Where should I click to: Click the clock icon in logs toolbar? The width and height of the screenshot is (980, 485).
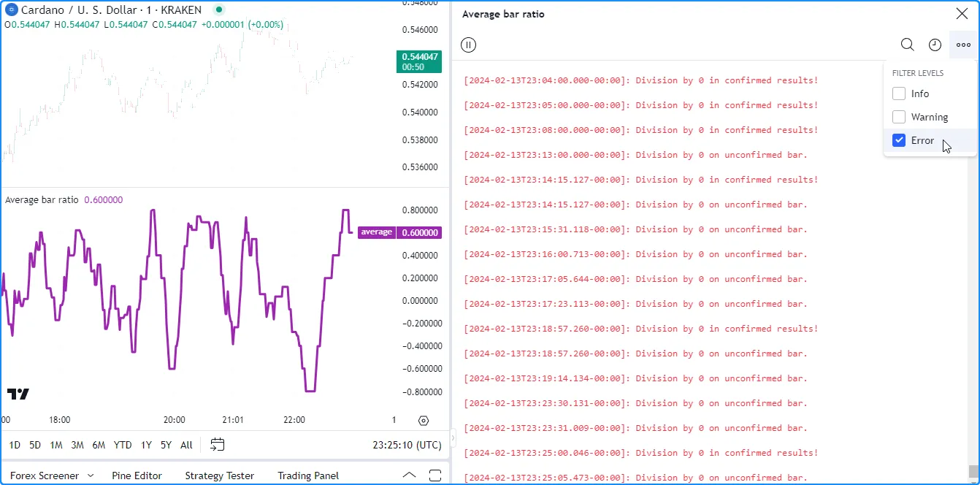[x=935, y=45]
